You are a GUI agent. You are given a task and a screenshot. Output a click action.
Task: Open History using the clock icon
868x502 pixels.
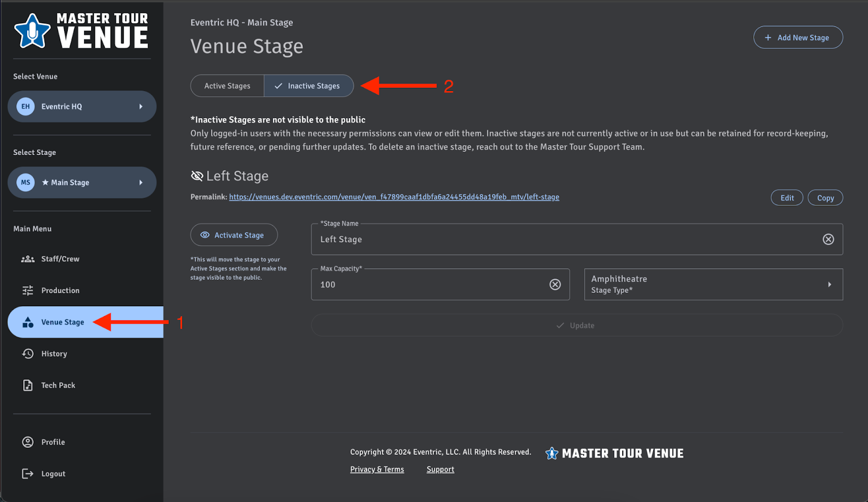point(28,353)
